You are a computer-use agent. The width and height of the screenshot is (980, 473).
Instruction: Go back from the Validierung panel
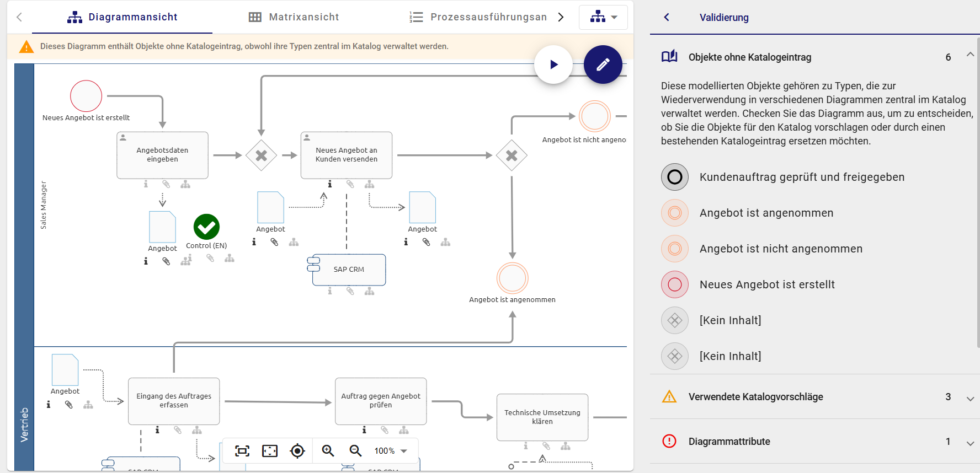point(667,17)
